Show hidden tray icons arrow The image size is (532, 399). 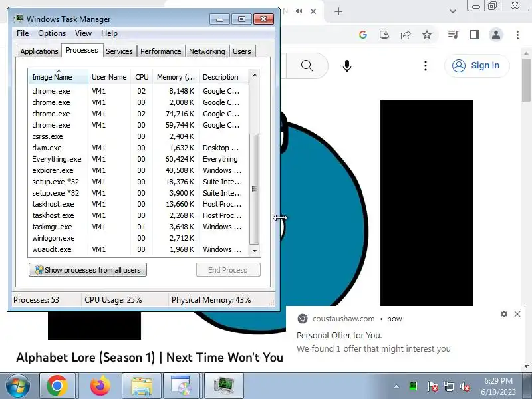(x=396, y=386)
